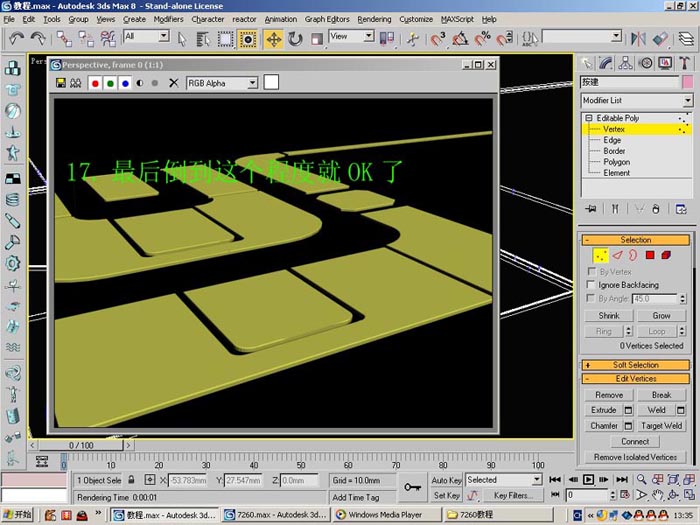Activate Select and Rotate tool
700x525 pixels.
point(295,39)
